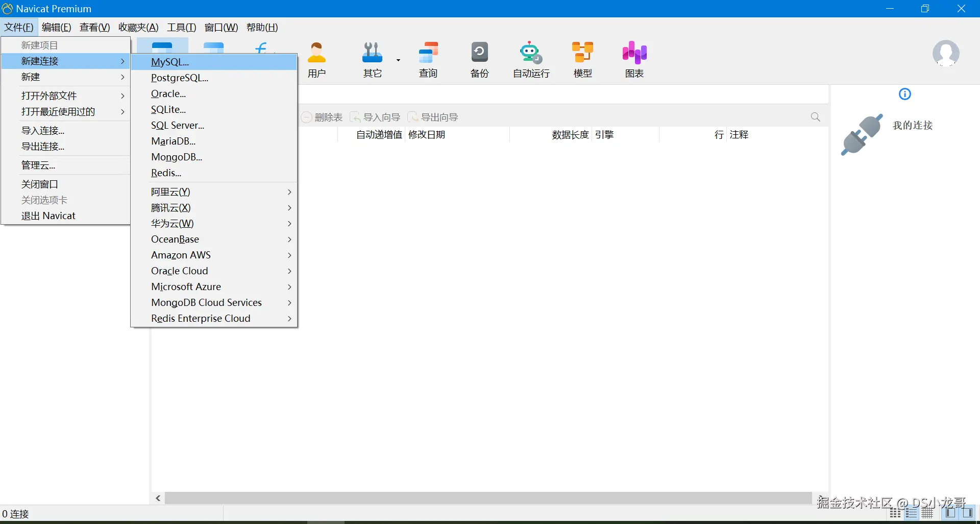
Task: Expand the 阿里云(Y) cloud submenu
Action: (x=214, y=192)
